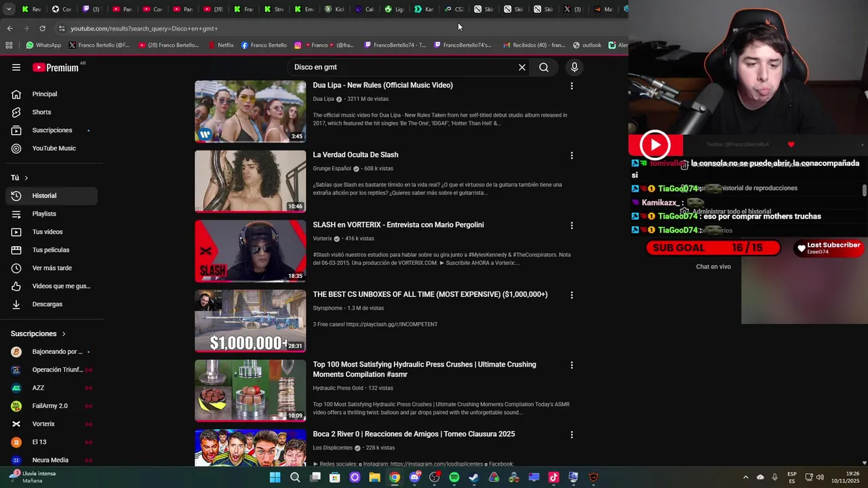Open the Netflix bookmark
The image size is (868, 488).
point(221,45)
